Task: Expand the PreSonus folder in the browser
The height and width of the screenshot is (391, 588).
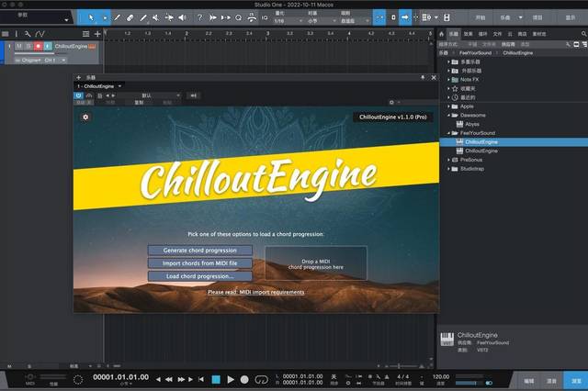Action: pos(448,160)
